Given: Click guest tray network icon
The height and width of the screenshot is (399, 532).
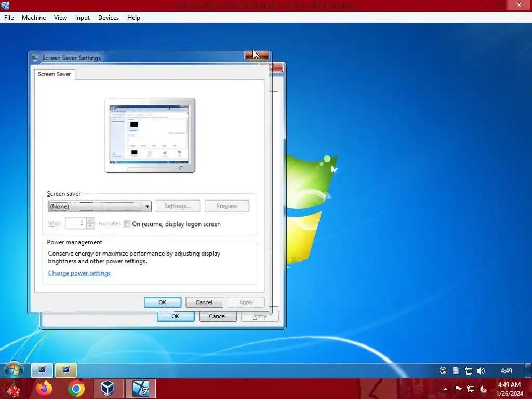Looking at the screenshot, I should click(469, 371).
